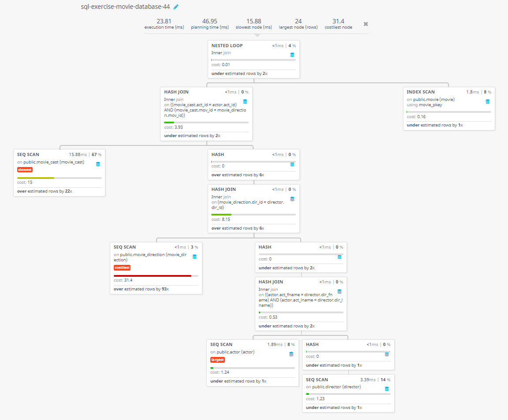Select the plan title sql-exercise-movie-database-44
The width and height of the screenshot is (508, 420).
point(126,7)
